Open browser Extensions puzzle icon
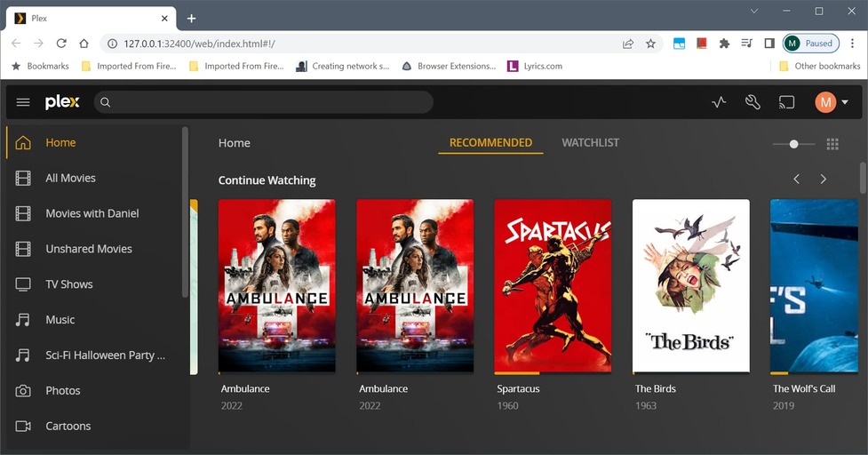Image resolution: width=868 pixels, height=455 pixels. click(724, 44)
